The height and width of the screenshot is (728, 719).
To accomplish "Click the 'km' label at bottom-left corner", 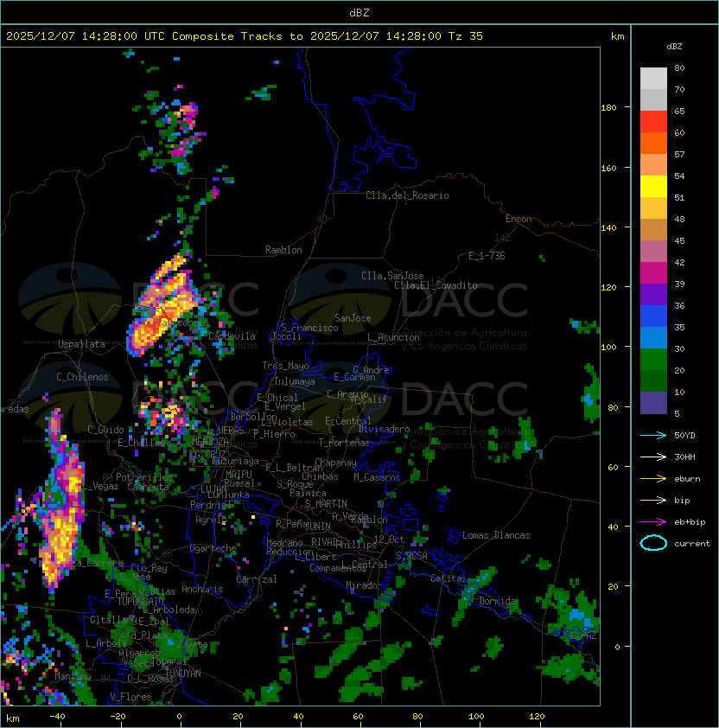I will pos(13,718).
